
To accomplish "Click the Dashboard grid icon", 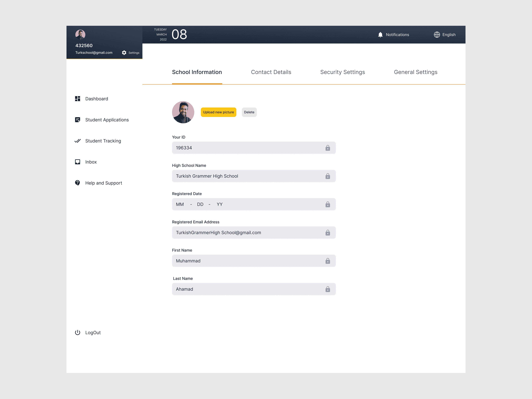I will pos(77,99).
